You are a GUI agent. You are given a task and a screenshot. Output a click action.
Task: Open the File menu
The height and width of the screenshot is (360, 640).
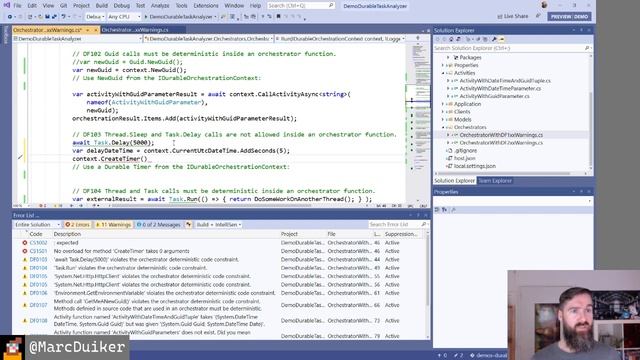coord(17,6)
